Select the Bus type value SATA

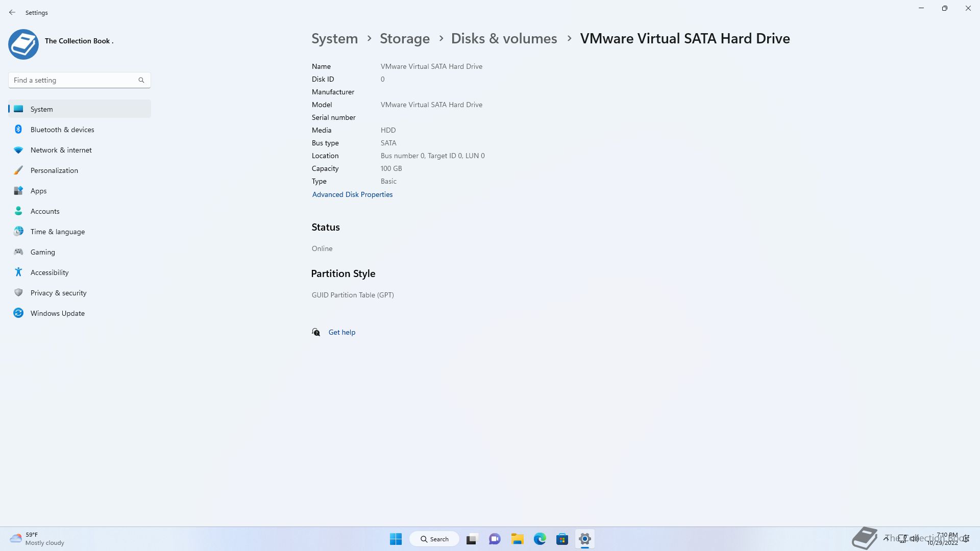coord(388,143)
